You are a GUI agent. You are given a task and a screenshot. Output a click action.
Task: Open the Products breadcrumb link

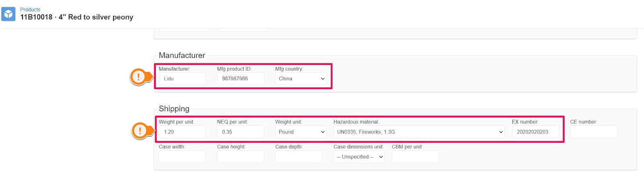[x=30, y=9]
